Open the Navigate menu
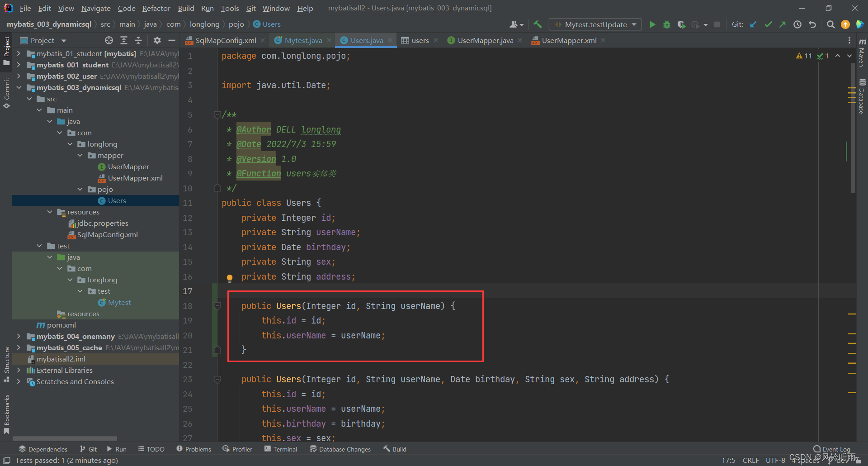This screenshot has width=868, height=466. (96, 8)
